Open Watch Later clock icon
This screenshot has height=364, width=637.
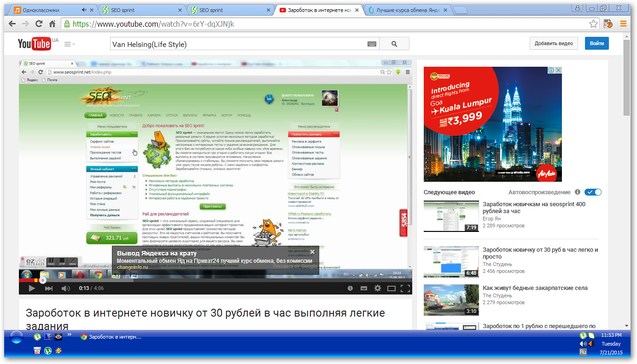(x=350, y=289)
